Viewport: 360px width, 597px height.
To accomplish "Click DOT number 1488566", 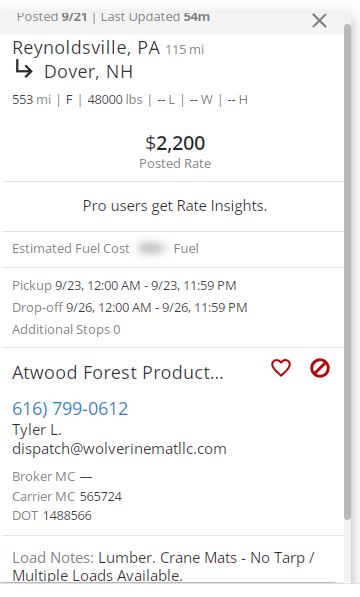I will (67, 516).
